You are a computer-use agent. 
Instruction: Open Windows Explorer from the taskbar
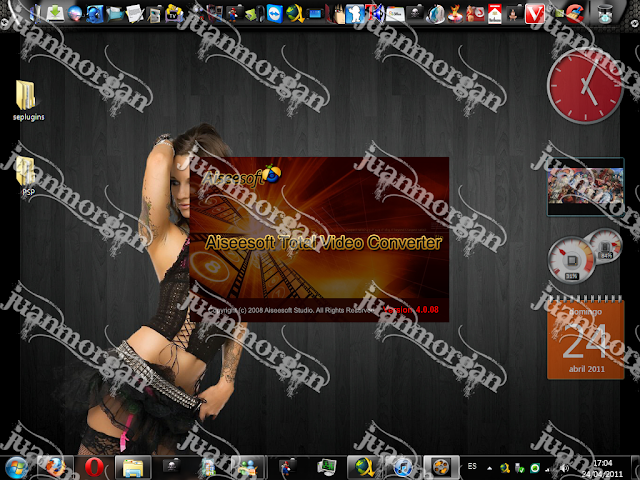click(133, 468)
